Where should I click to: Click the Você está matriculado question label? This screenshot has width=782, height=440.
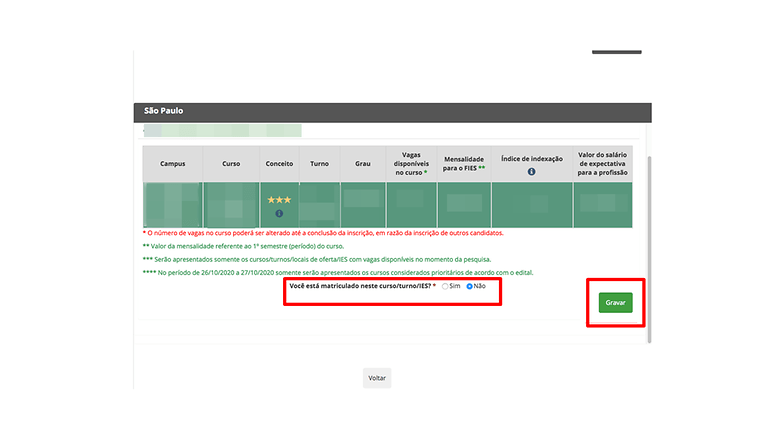coord(363,286)
